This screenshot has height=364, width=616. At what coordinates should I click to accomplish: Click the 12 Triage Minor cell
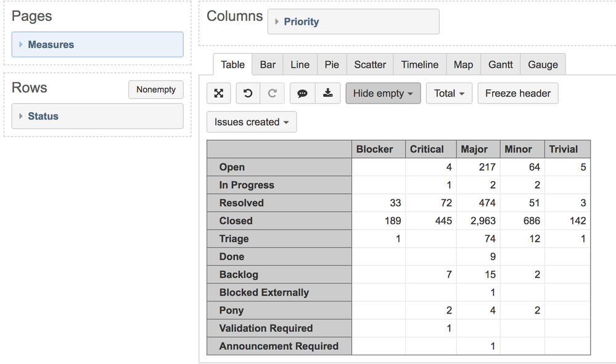click(x=522, y=239)
